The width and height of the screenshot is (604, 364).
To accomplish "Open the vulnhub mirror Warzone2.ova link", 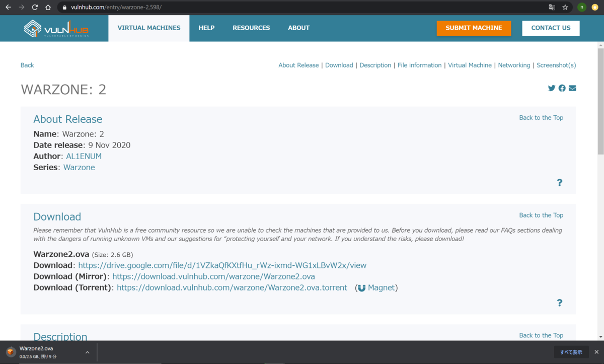I will [x=213, y=276].
